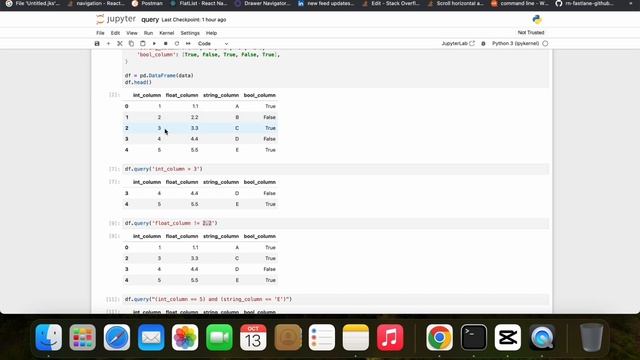Click the Not Trusted notebook label

531,32
